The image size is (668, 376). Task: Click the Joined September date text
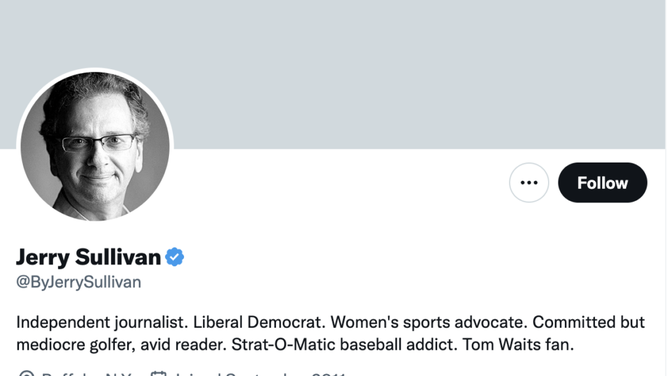[x=260, y=374]
